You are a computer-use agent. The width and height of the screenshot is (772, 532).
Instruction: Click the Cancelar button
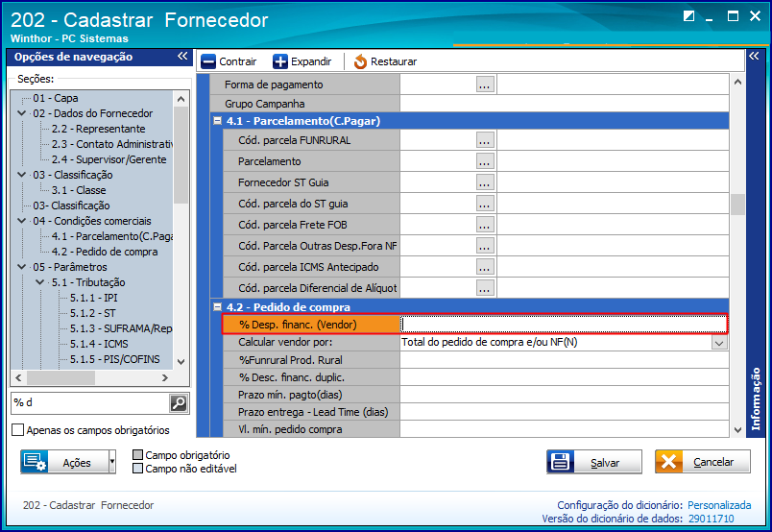click(703, 462)
